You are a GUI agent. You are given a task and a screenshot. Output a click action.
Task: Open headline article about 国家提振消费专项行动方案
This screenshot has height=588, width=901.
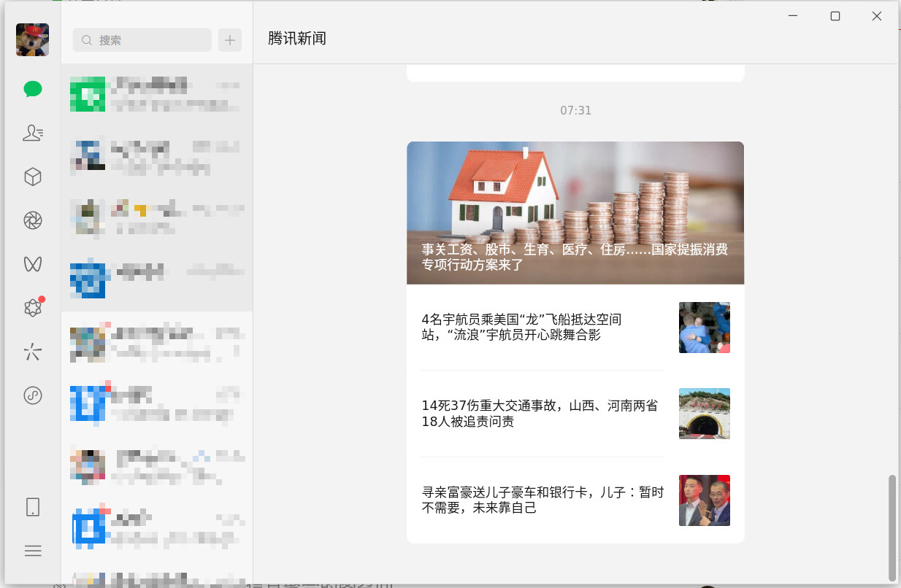(575, 257)
